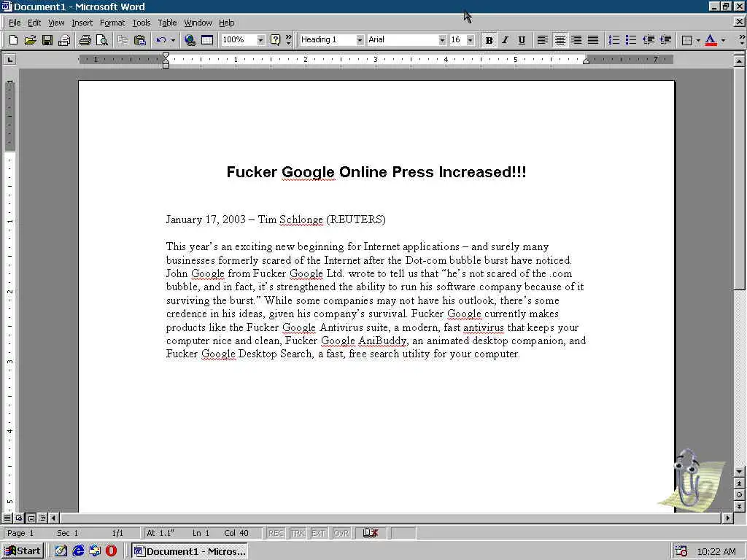Click the E-mail envelope toolbar icon

click(64, 40)
